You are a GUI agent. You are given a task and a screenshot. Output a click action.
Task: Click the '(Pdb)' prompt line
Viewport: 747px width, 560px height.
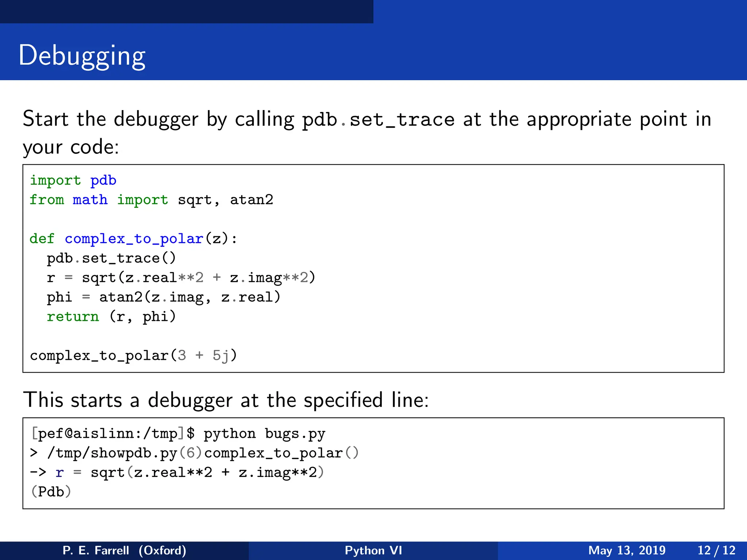click(51, 492)
